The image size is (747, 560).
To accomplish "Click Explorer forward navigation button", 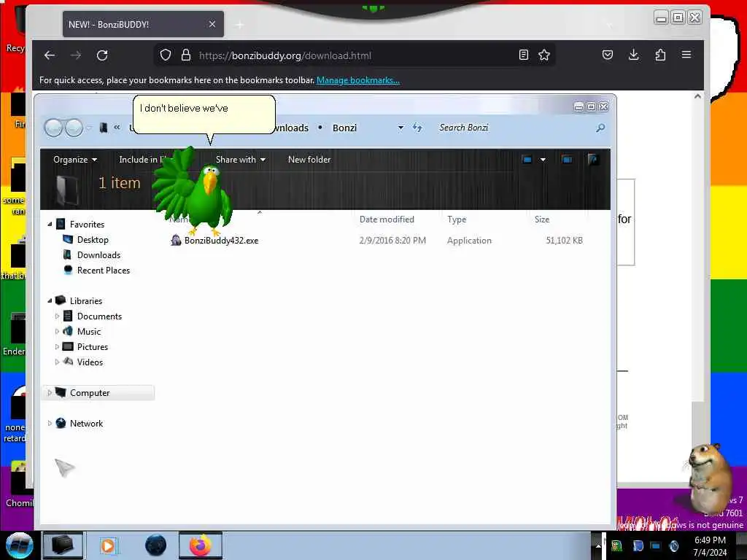I will click(x=74, y=128).
